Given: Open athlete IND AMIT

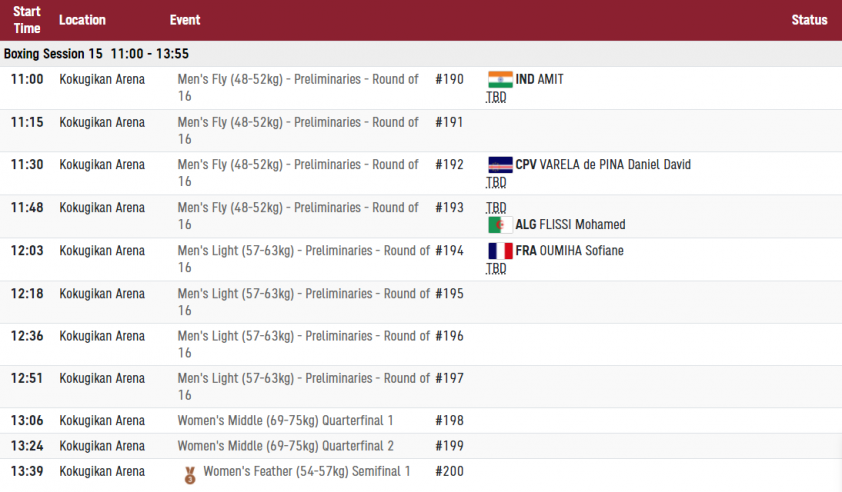Looking at the screenshot, I should tap(539, 79).
